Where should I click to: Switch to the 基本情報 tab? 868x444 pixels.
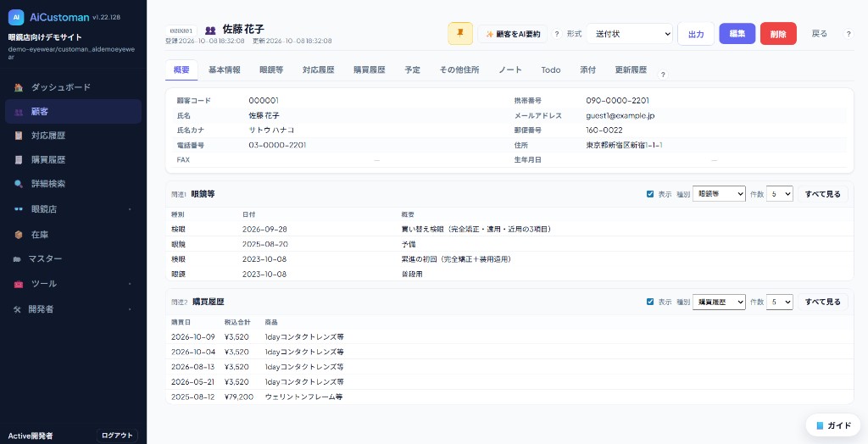tap(224, 69)
